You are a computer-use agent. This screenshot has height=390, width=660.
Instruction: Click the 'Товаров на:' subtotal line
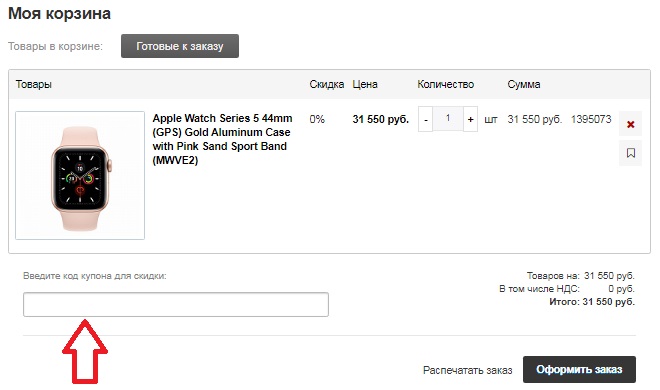(x=580, y=276)
